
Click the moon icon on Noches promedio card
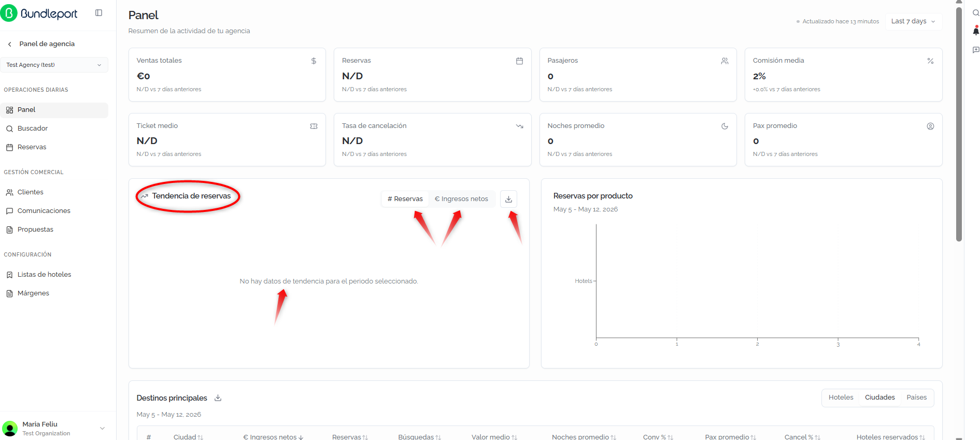(x=725, y=126)
